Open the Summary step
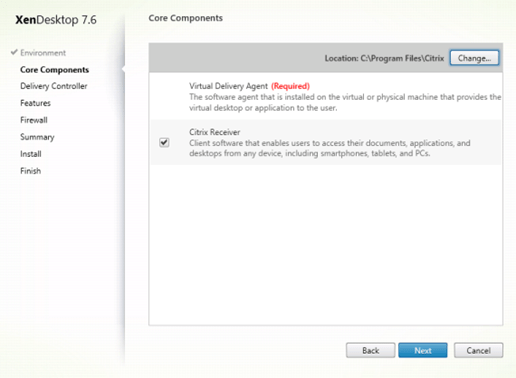 click(37, 137)
